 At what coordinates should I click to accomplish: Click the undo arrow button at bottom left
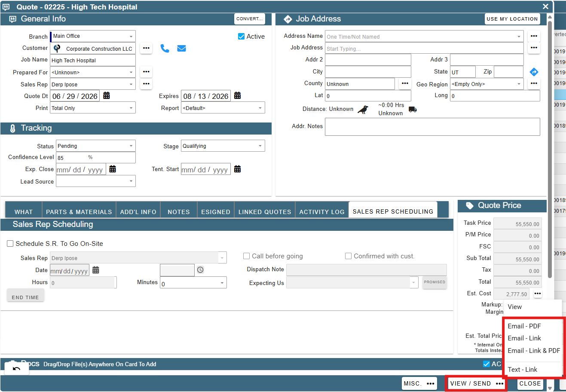point(17,368)
